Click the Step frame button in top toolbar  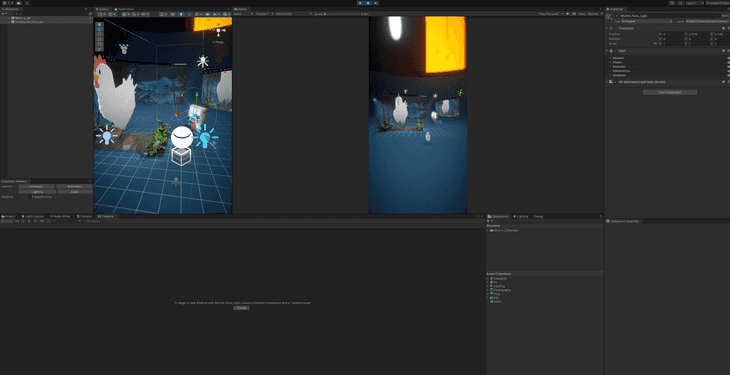(375, 3)
